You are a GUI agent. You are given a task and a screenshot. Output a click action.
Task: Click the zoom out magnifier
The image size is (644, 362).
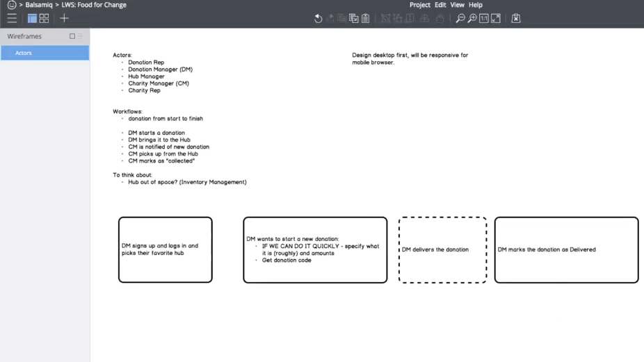tap(460, 19)
